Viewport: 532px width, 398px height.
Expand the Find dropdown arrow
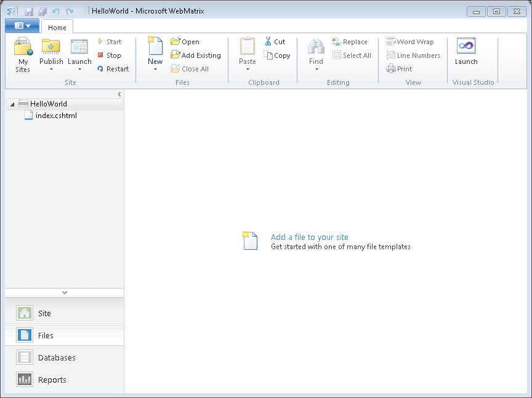pyautogui.click(x=316, y=70)
